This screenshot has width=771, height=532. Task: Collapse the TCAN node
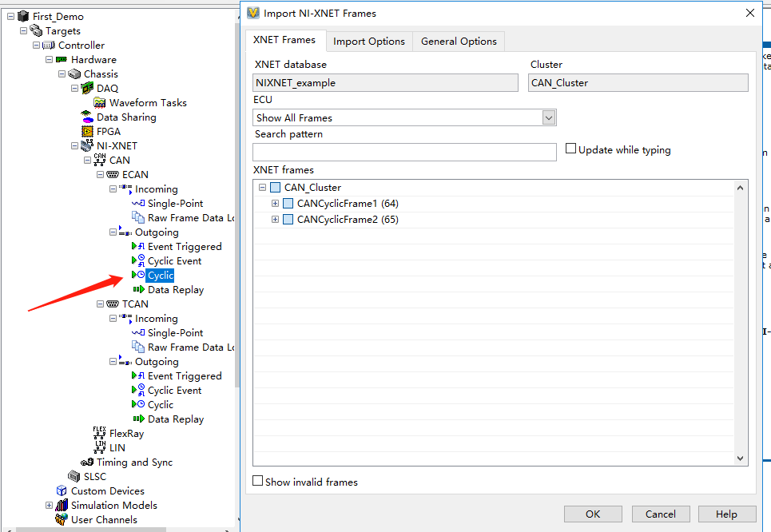click(x=101, y=304)
